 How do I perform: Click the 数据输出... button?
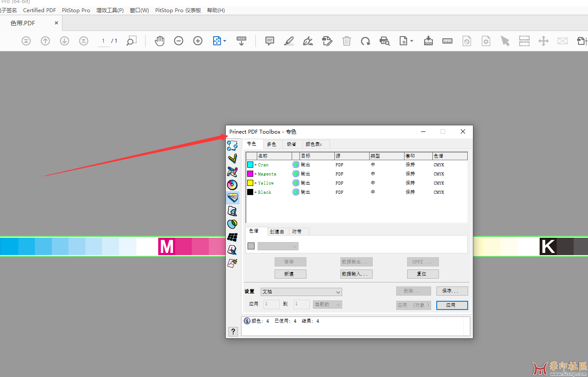[357, 262]
